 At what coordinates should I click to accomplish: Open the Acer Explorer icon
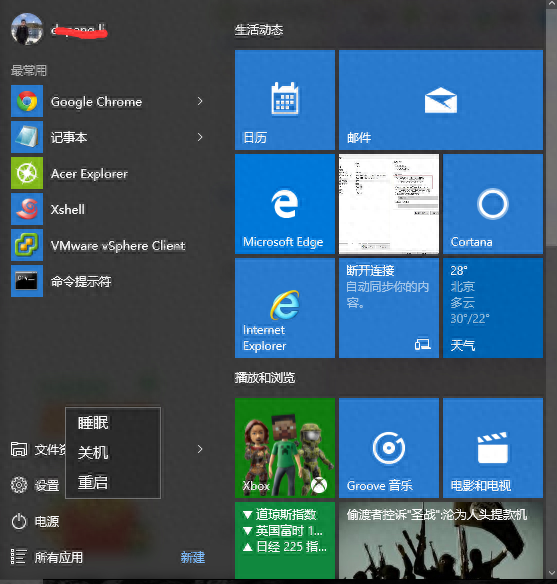tap(27, 173)
